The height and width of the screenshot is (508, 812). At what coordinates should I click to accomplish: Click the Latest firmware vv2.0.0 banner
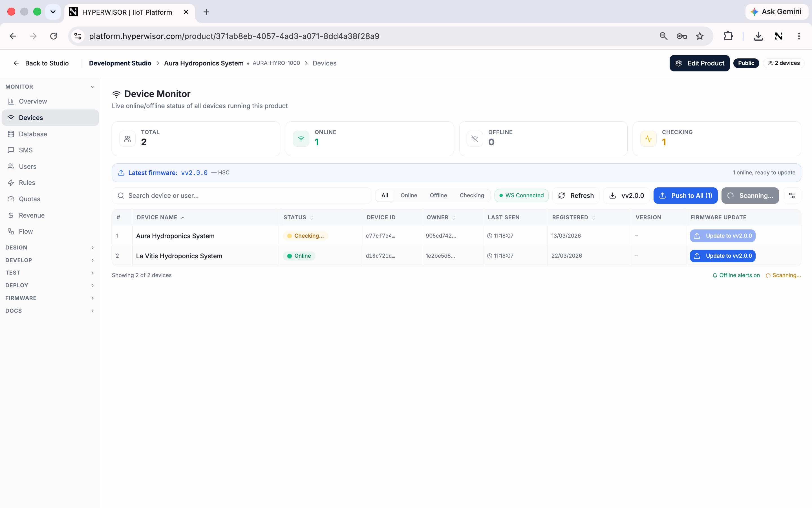point(456,173)
